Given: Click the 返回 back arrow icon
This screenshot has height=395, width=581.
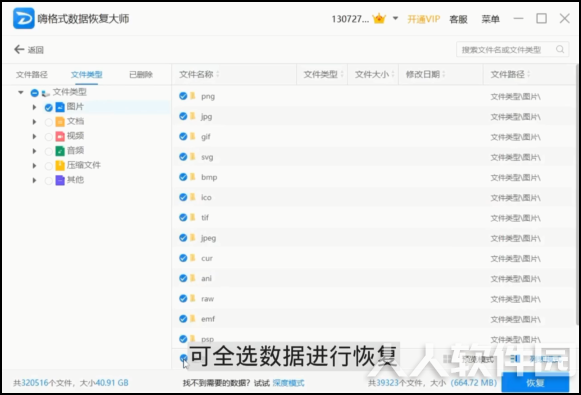Looking at the screenshot, I should tap(19, 49).
